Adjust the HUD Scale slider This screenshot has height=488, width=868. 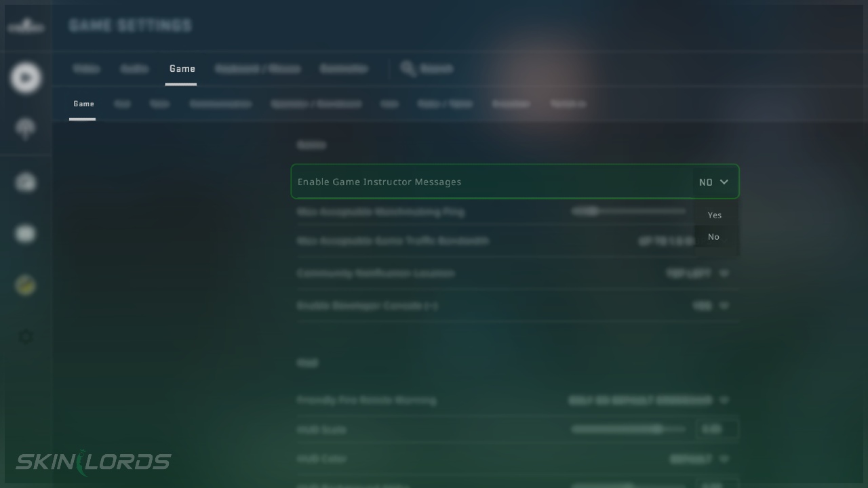(628, 429)
